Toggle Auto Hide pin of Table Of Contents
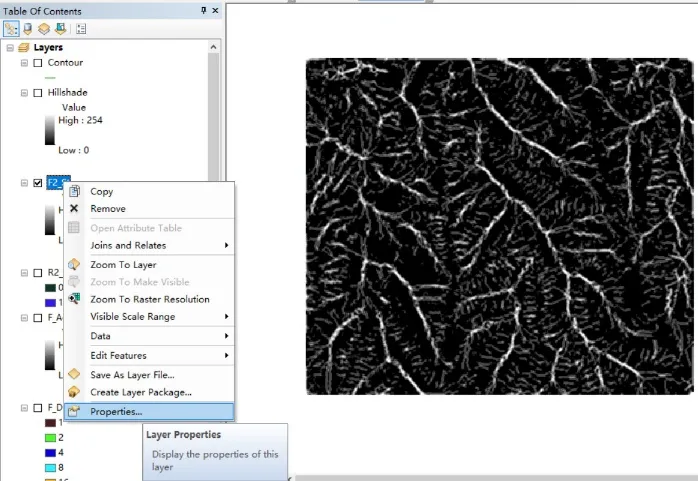698x481 pixels. [204, 10]
